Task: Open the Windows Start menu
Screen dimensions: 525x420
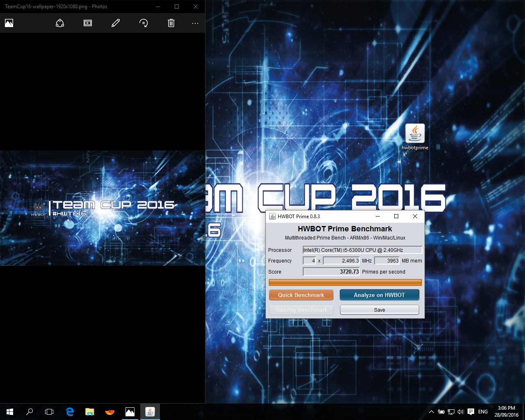Action: click(x=10, y=412)
